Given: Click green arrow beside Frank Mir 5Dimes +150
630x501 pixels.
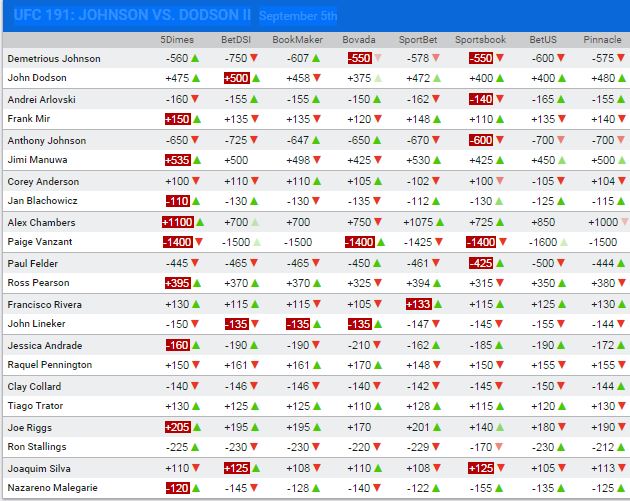Looking at the screenshot, I should [197, 119].
